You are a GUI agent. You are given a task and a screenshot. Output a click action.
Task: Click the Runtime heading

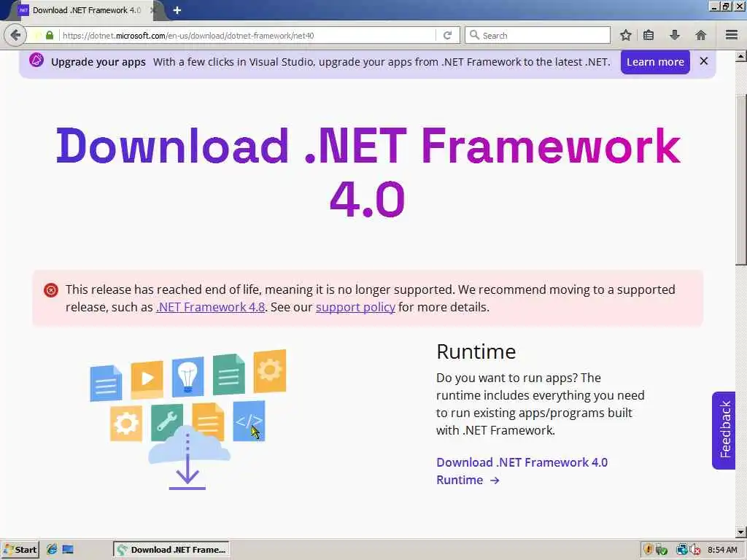coord(476,352)
